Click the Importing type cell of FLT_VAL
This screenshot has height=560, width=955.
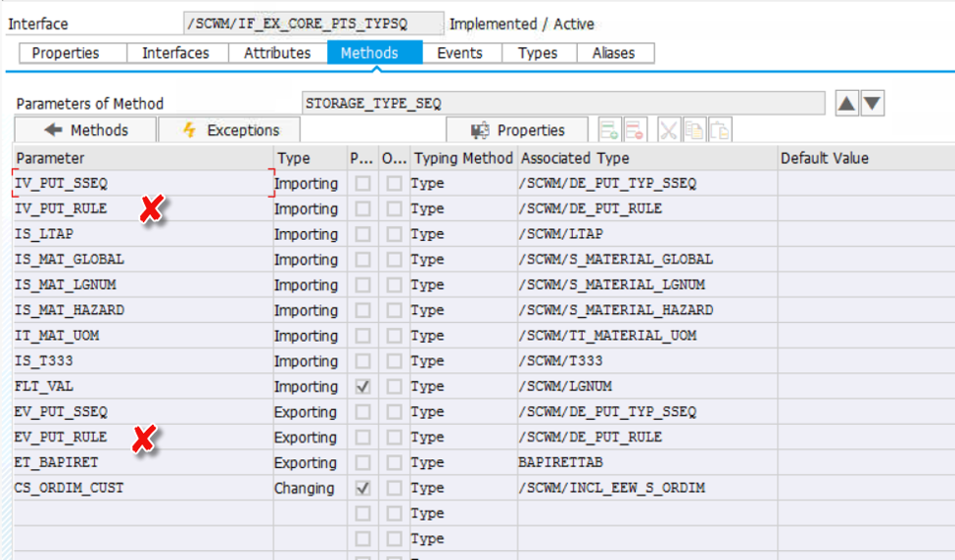(310, 387)
